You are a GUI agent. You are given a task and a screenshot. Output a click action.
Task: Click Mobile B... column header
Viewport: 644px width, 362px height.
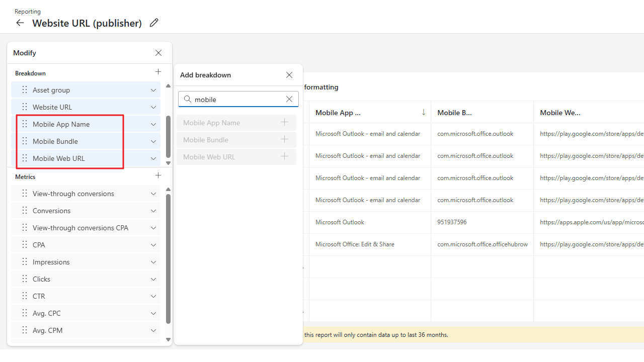click(482, 112)
